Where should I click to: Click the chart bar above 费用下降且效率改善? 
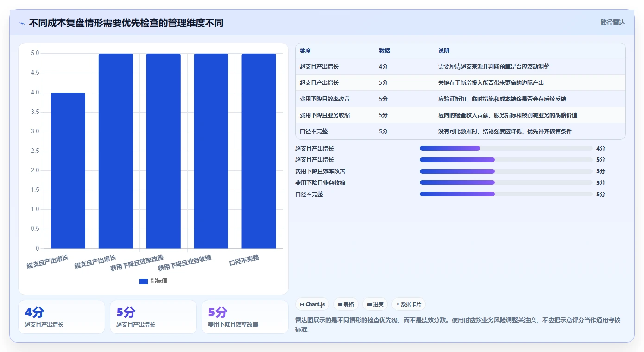164,151
